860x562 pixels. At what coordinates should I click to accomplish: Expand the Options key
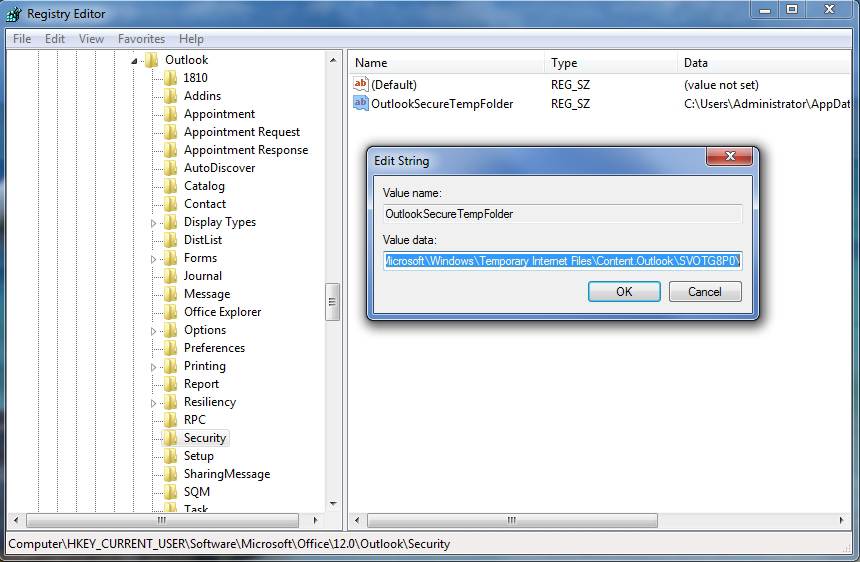(x=154, y=331)
